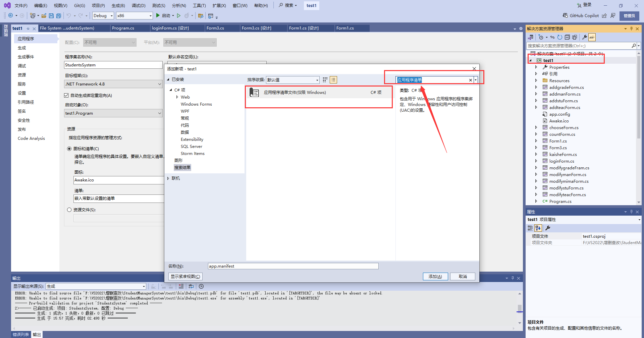Open the Git menu
644x338 pixels.
(79, 5)
